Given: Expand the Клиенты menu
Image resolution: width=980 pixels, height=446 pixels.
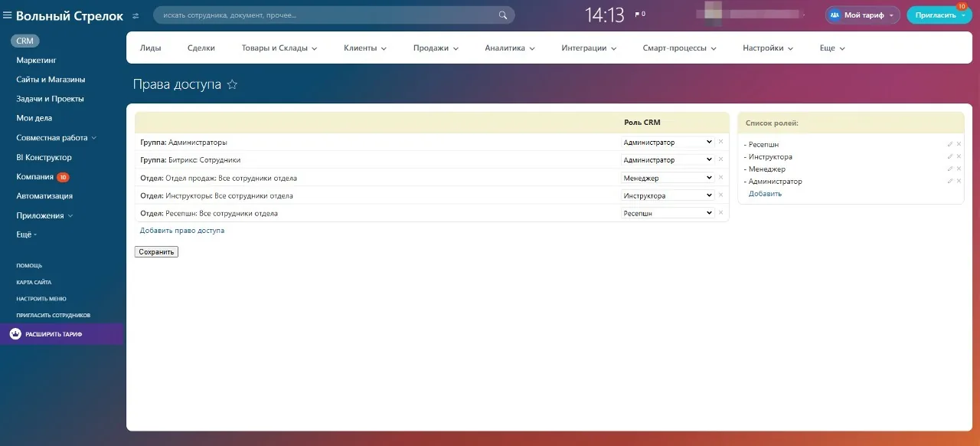Looking at the screenshot, I should [x=365, y=48].
